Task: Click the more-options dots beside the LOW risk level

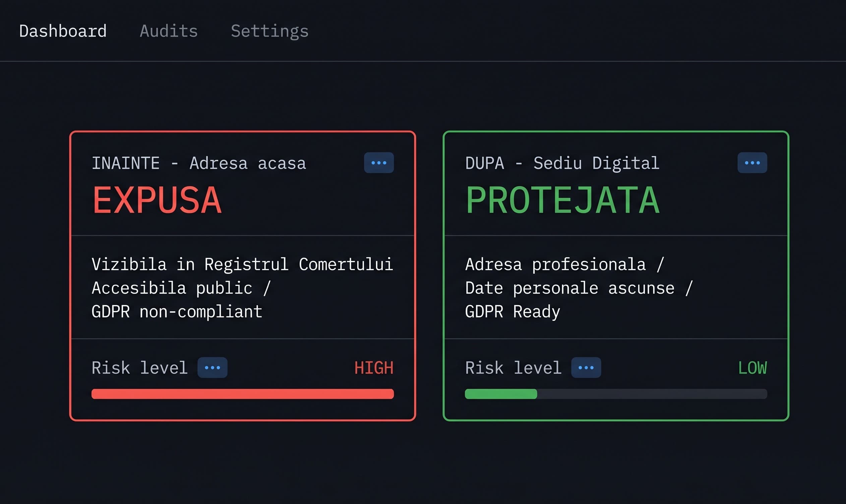Action: 586,368
